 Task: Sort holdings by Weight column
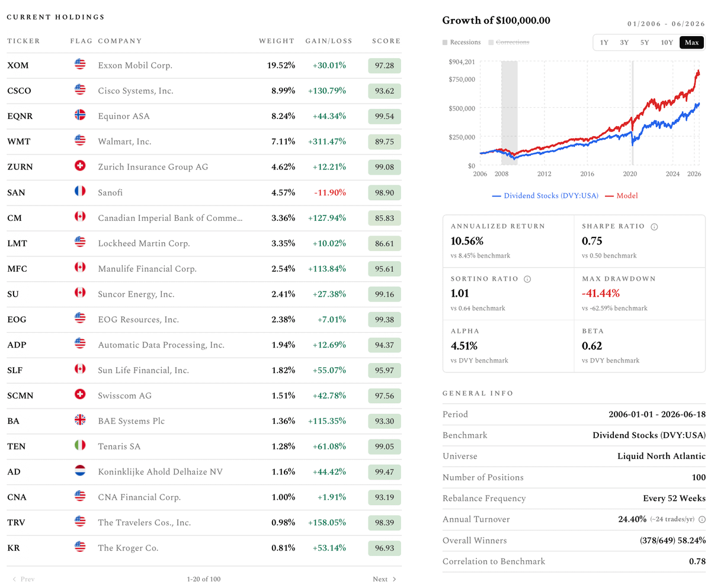[x=277, y=41]
